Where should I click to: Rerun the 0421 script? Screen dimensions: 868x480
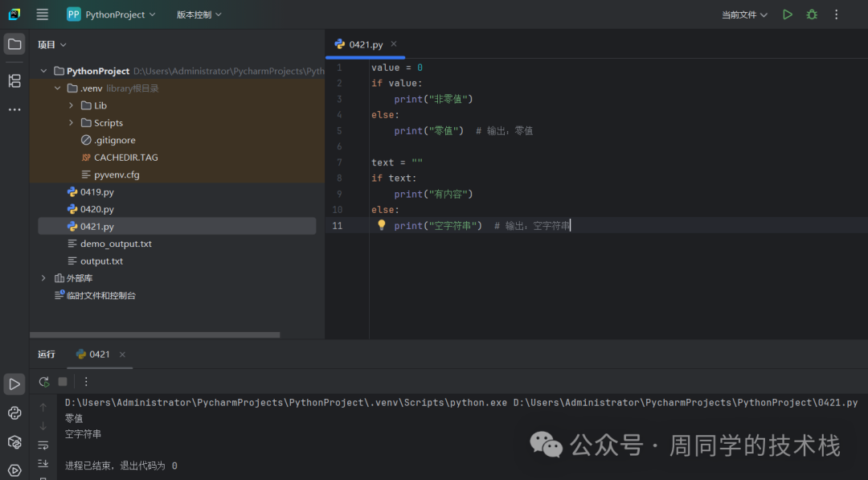click(x=44, y=382)
